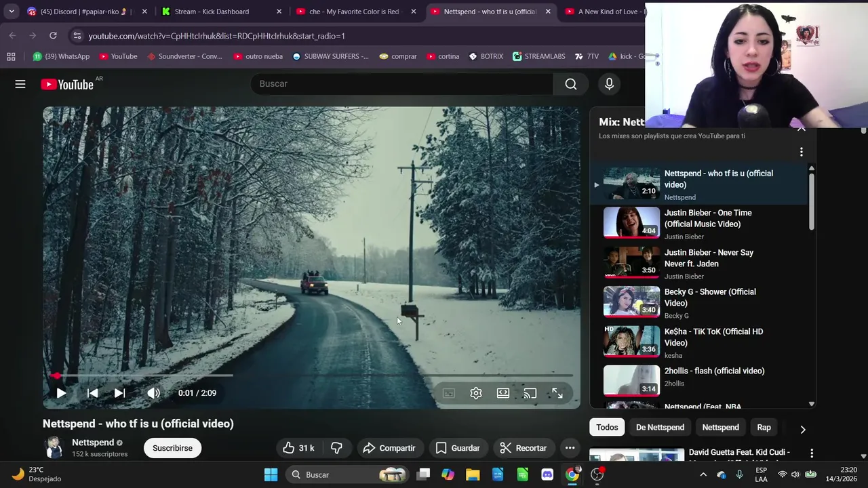868x488 pixels.
Task: Click the Recortar clip button
Action: pyautogui.click(x=523, y=448)
